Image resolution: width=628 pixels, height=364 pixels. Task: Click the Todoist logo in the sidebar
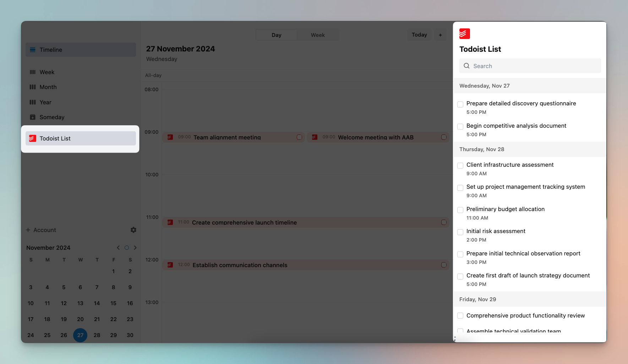(x=33, y=138)
